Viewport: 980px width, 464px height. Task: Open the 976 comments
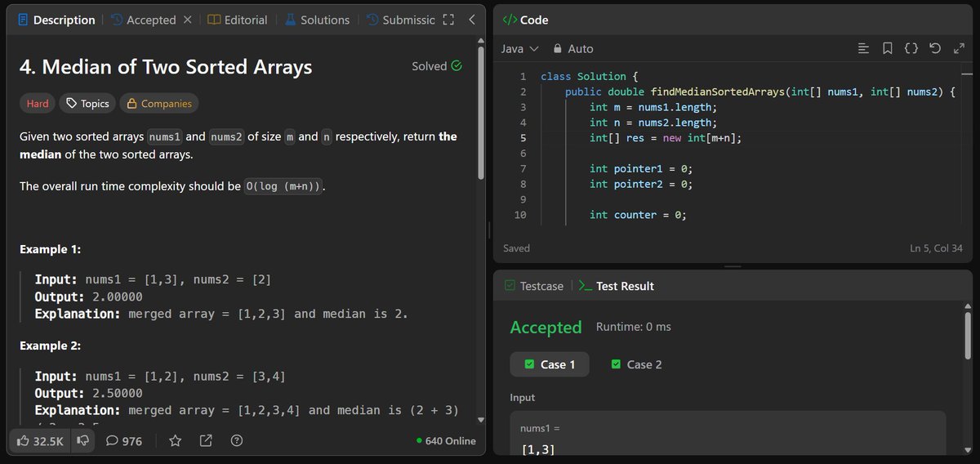click(124, 441)
